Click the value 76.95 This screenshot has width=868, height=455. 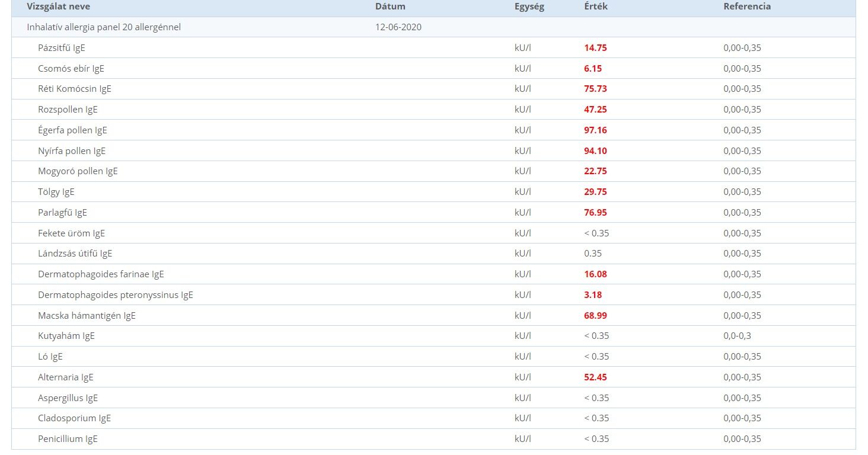pyautogui.click(x=595, y=213)
